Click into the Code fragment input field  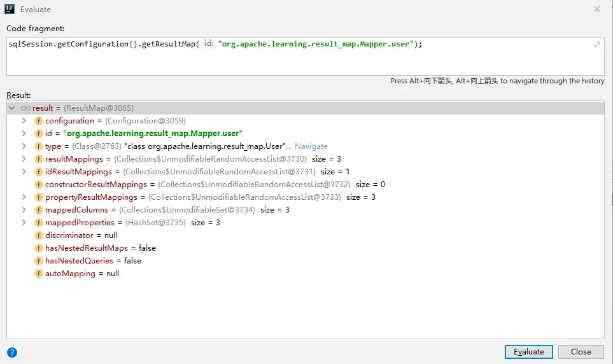tap(306, 56)
